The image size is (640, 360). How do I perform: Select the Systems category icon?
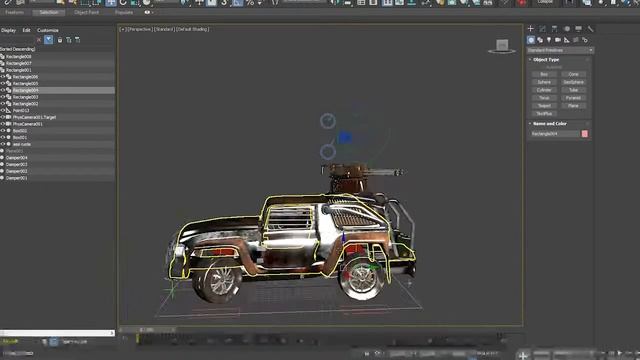click(585, 40)
